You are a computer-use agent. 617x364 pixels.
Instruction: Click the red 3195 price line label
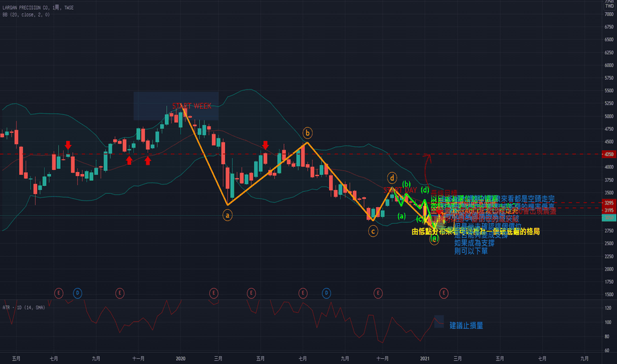pos(609,210)
